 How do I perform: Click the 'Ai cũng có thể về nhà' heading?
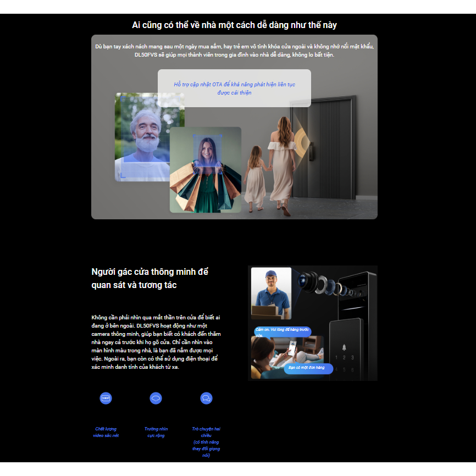[x=234, y=25]
